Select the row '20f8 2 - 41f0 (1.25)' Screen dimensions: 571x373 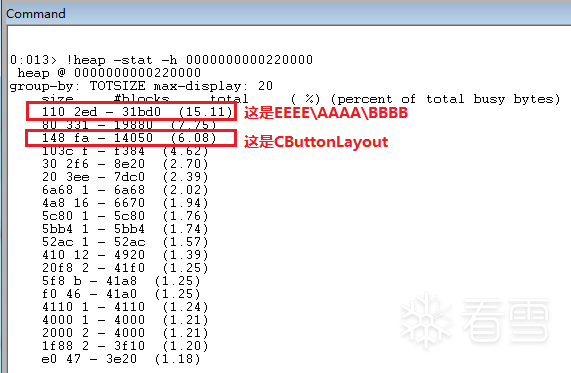[x=125, y=268]
